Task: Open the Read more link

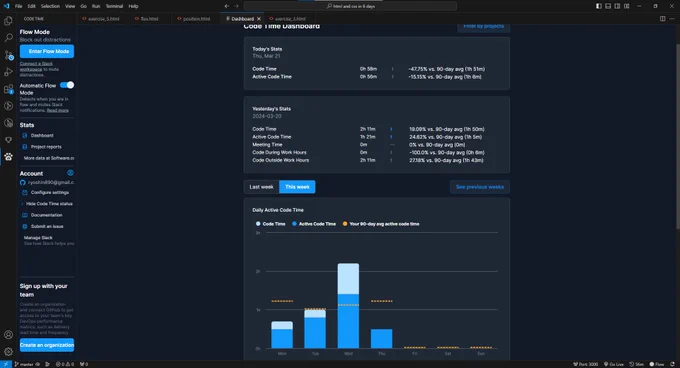Action: click(58, 111)
